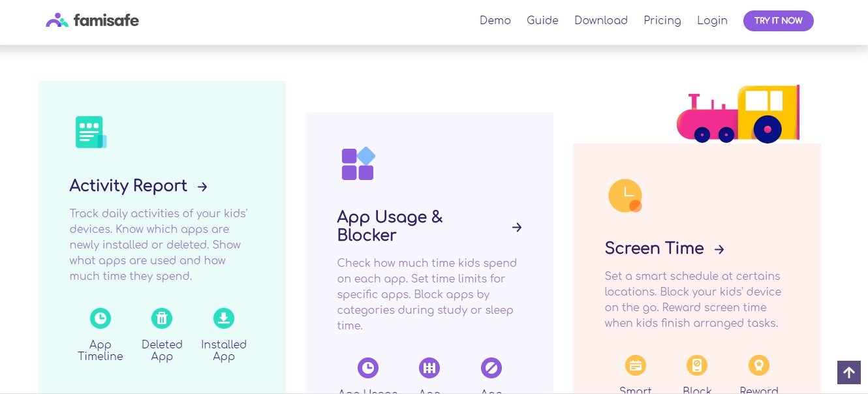868x394 pixels.
Task: Click the Reward medal icon
Action: [759, 365]
